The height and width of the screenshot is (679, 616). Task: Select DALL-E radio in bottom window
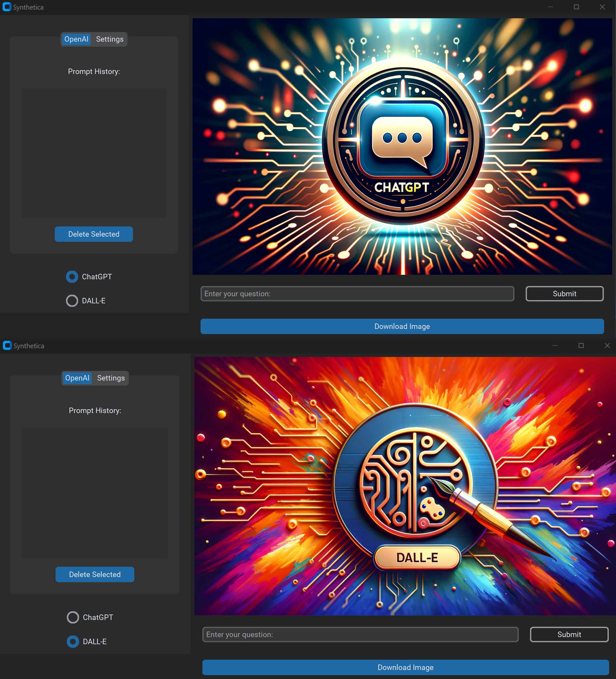point(73,642)
